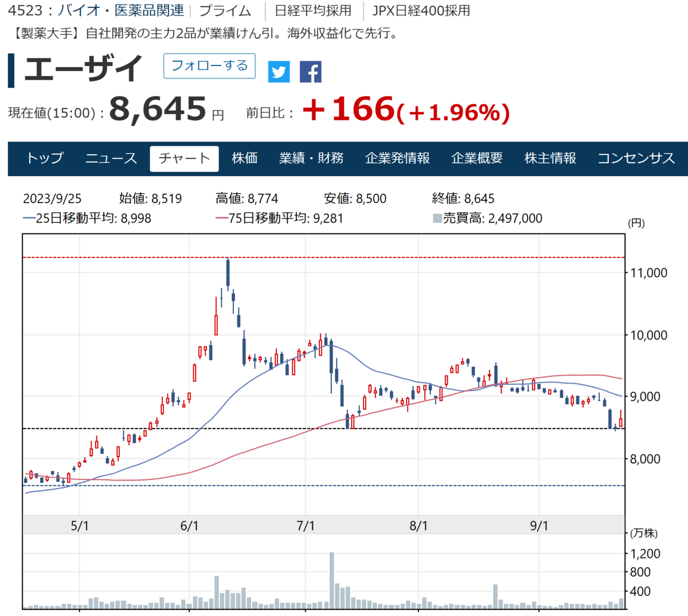Image resolution: width=688 pixels, height=616 pixels.
Task: Click the 5/1 date axis label
Action: click(80, 526)
